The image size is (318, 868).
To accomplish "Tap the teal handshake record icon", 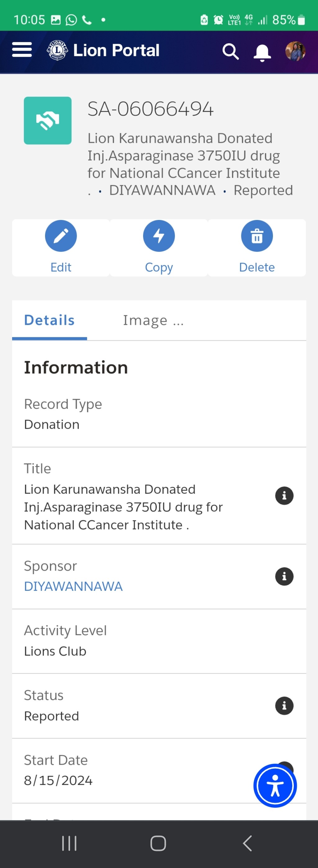I will click(x=48, y=121).
